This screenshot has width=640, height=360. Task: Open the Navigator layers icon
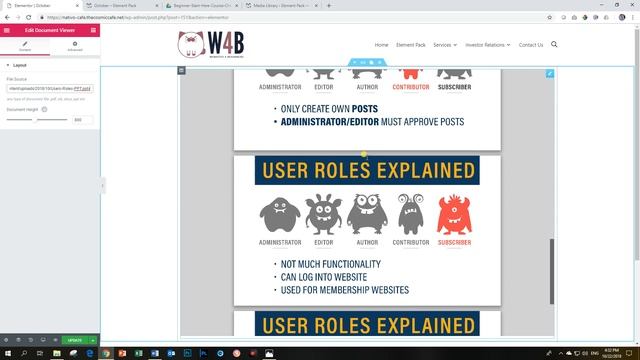click(18, 340)
